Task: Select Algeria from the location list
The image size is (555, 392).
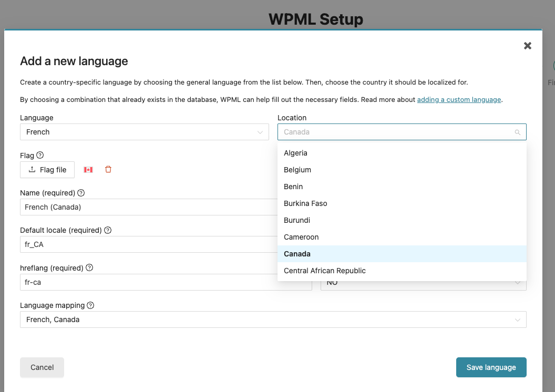Action: coord(295,153)
